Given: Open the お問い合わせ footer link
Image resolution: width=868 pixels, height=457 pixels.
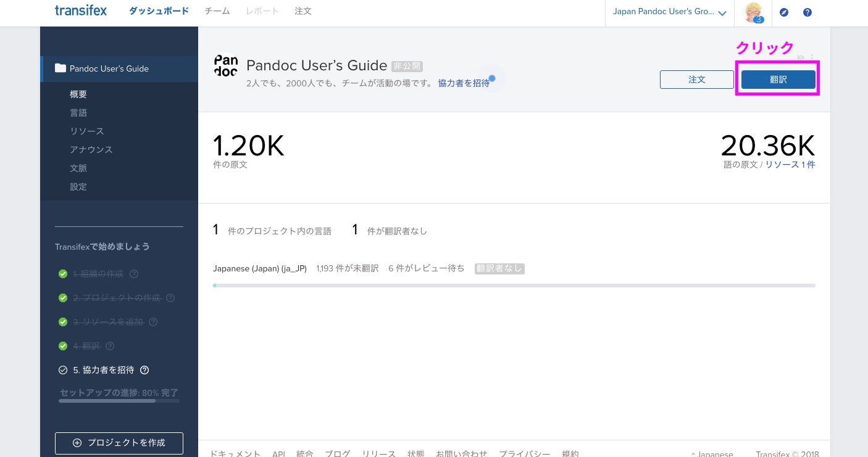Looking at the screenshot, I should tap(462, 454).
